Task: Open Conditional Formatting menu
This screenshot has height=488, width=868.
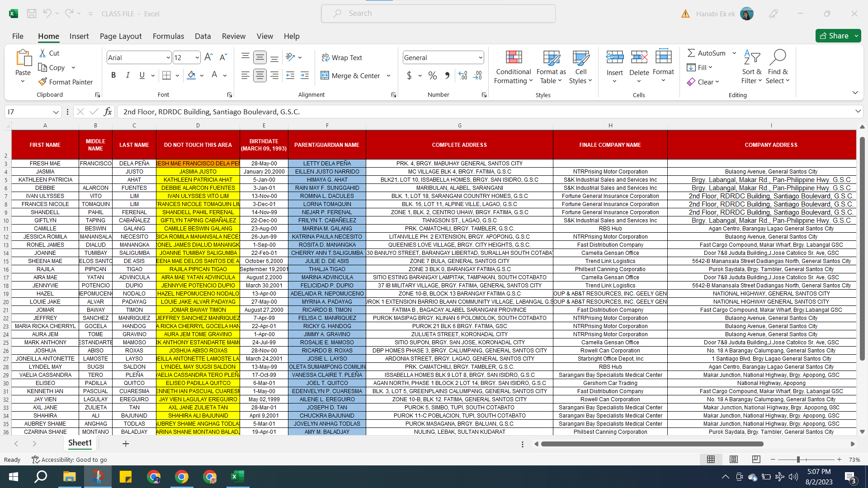Action: [x=513, y=67]
